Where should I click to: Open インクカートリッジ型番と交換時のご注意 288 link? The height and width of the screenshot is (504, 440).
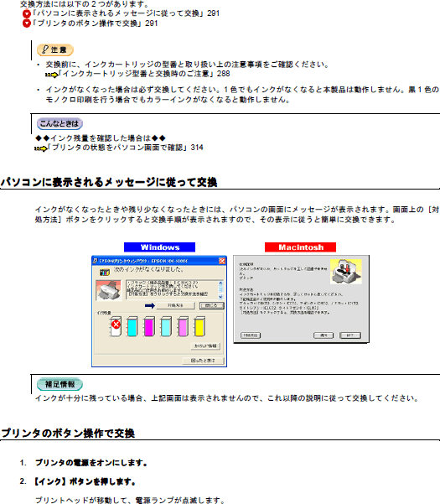click(x=144, y=74)
